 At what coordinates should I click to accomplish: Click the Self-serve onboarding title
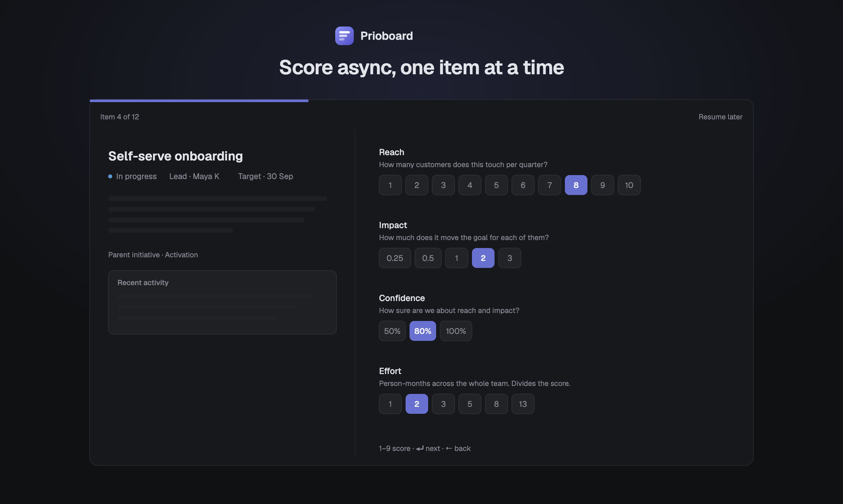pos(175,156)
